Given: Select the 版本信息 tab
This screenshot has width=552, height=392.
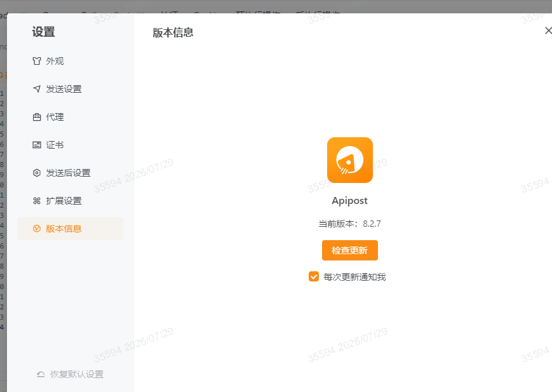Looking at the screenshot, I should pos(70,229).
